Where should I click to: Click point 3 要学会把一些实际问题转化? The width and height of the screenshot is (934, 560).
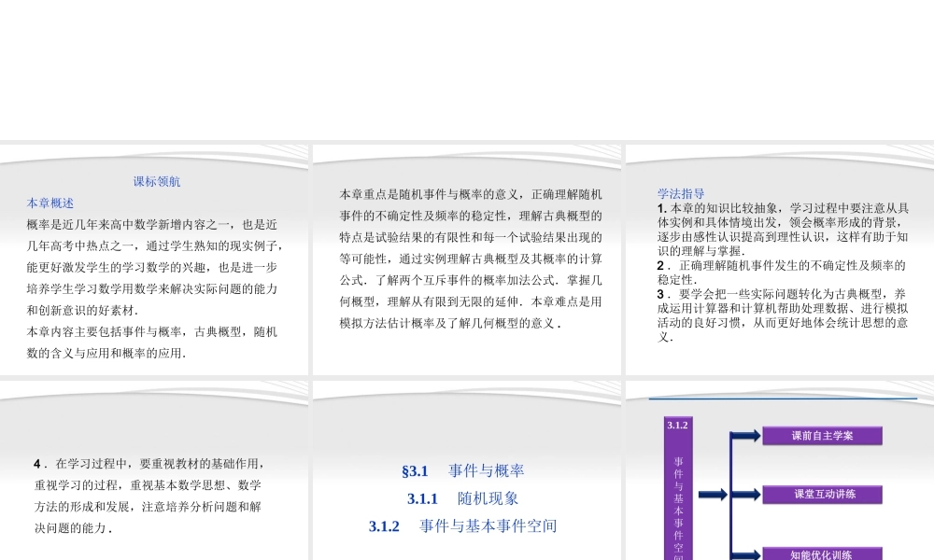[x=783, y=315]
